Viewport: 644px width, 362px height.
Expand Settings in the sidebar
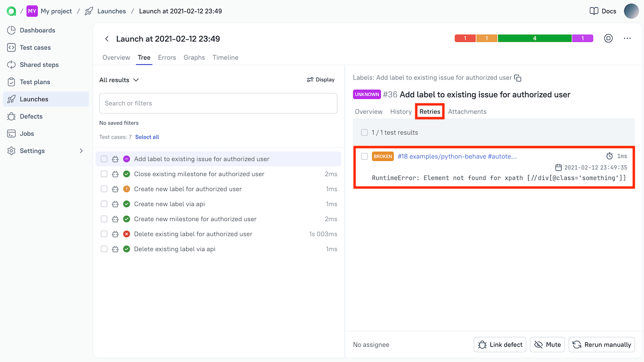click(x=33, y=150)
